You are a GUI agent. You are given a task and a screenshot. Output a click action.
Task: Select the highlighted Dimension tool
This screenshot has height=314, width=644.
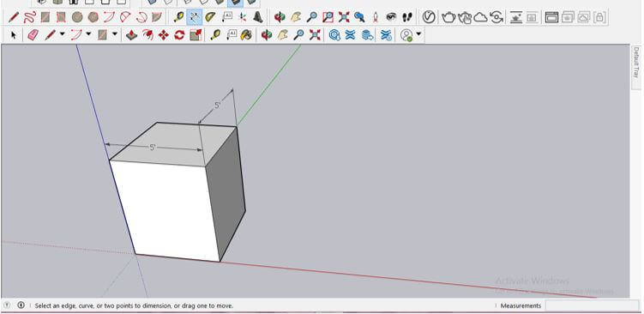pos(195,17)
